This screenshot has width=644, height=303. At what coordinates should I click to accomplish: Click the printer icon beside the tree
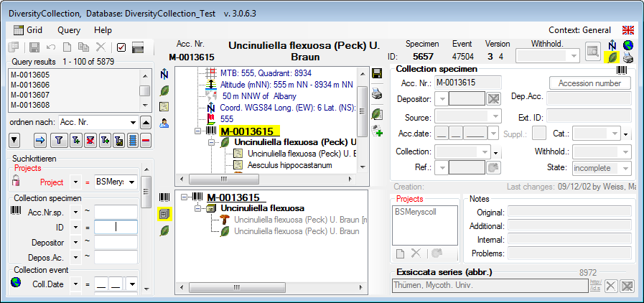click(x=378, y=92)
